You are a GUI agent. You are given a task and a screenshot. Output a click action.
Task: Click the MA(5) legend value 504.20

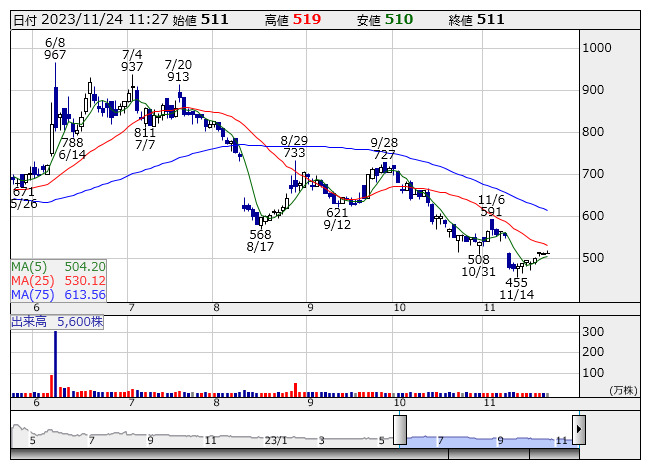(x=85, y=266)
